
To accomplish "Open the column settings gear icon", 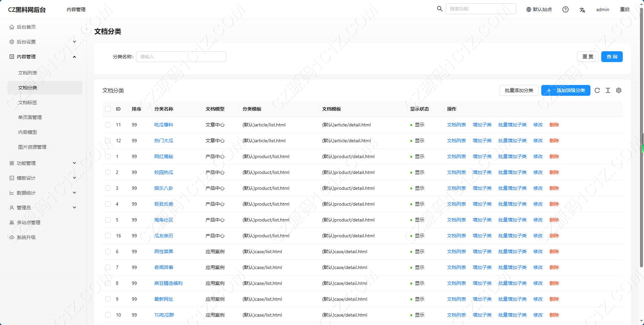I will (619, 90).
